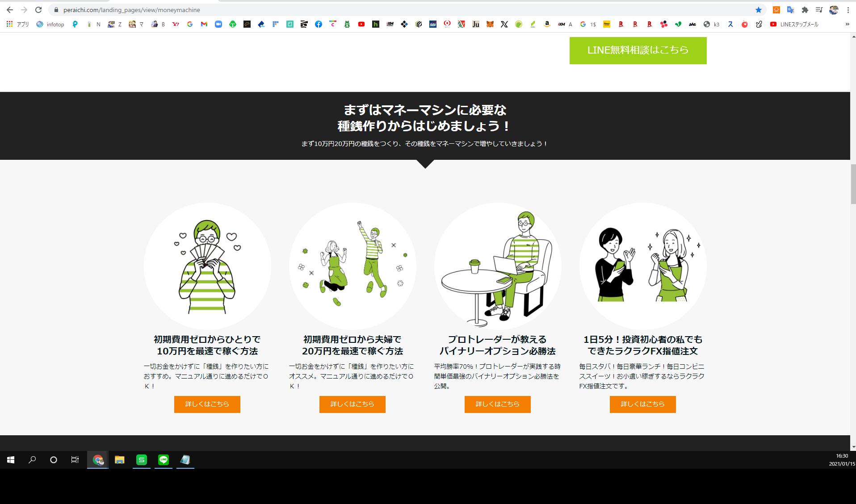Open File Explorer from the taskbar
Image resolution: width=856 pixels, height=504 pixels.
coord(120,460)
